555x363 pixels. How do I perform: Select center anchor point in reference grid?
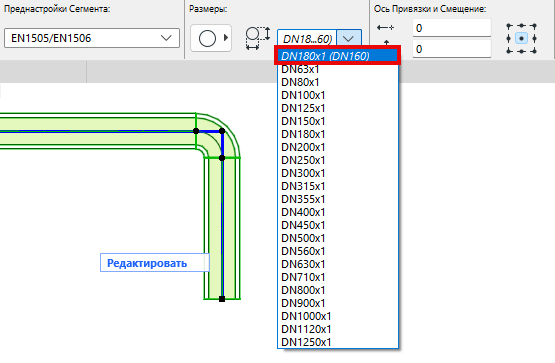(x=521, y=38)
